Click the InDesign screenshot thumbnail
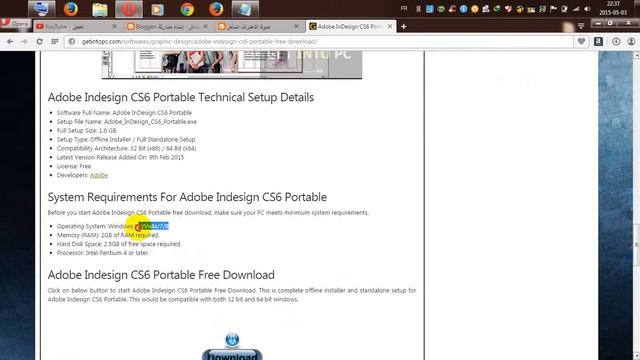This screenshot has width=640, height=360. click(232, 64)
